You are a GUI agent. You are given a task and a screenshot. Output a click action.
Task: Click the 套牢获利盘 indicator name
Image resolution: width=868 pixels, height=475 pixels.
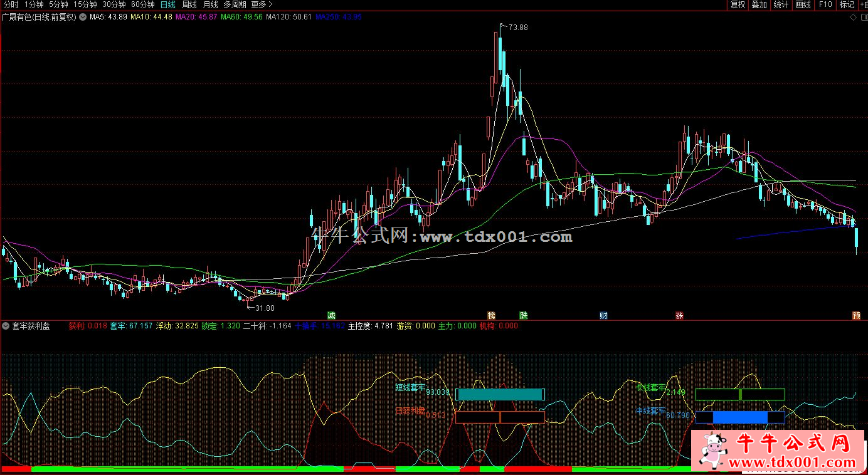coord(31,326)
